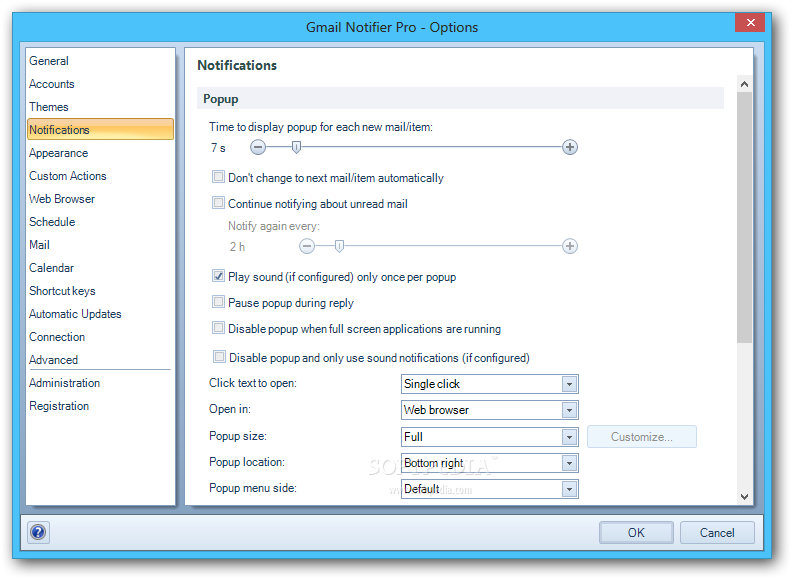Click the scrollbar down arrow
792x579 pixels.
(744, 497)
